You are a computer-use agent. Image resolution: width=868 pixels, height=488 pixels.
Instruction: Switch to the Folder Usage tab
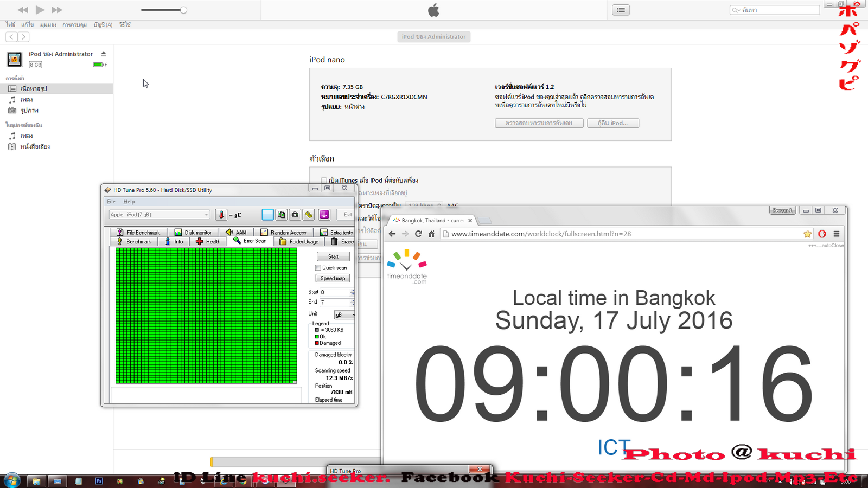click(x=299, y=241)
